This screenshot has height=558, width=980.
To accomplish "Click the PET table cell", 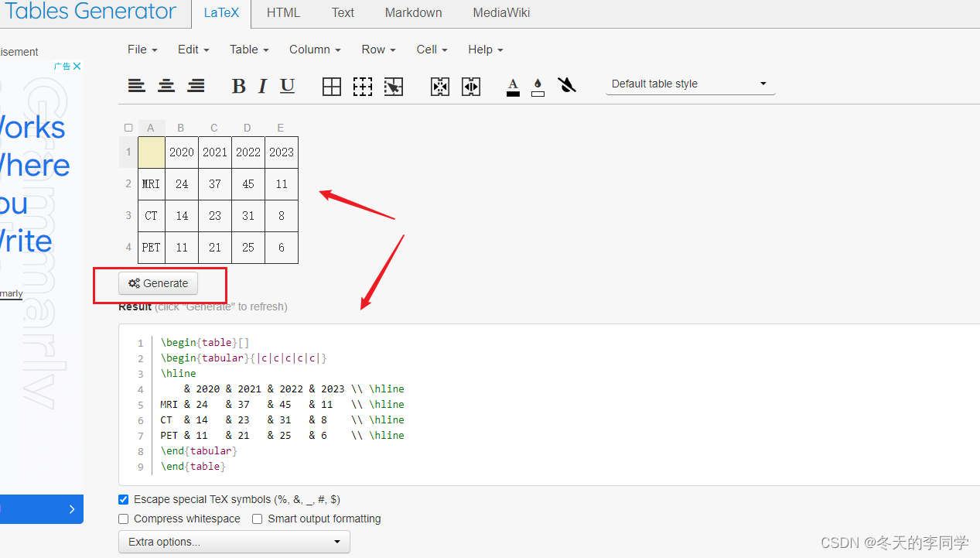I will pyautogui.click(x=152, y=248).
